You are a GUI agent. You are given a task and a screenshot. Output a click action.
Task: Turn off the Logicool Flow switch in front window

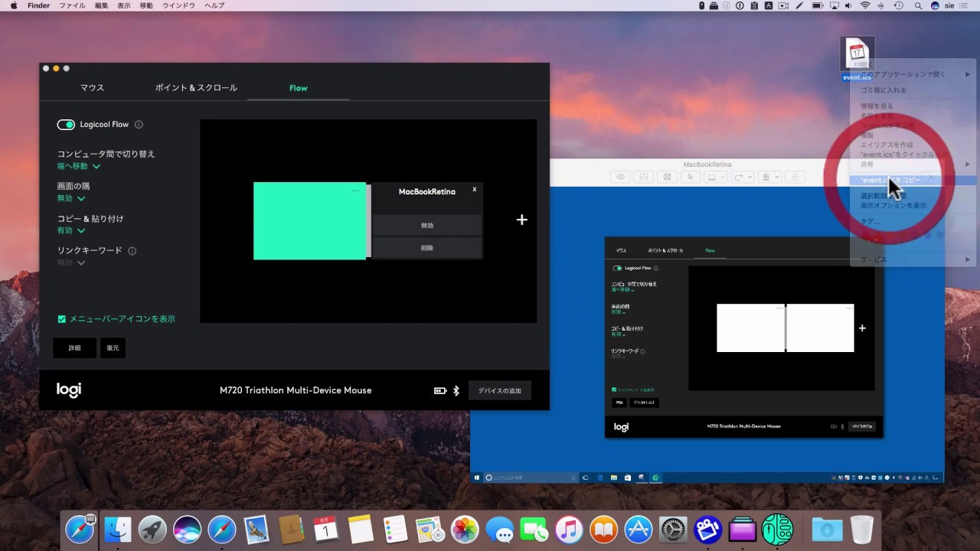[66, 125]
